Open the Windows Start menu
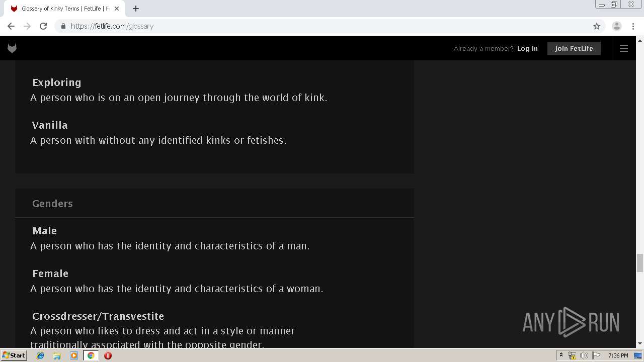 14,355
